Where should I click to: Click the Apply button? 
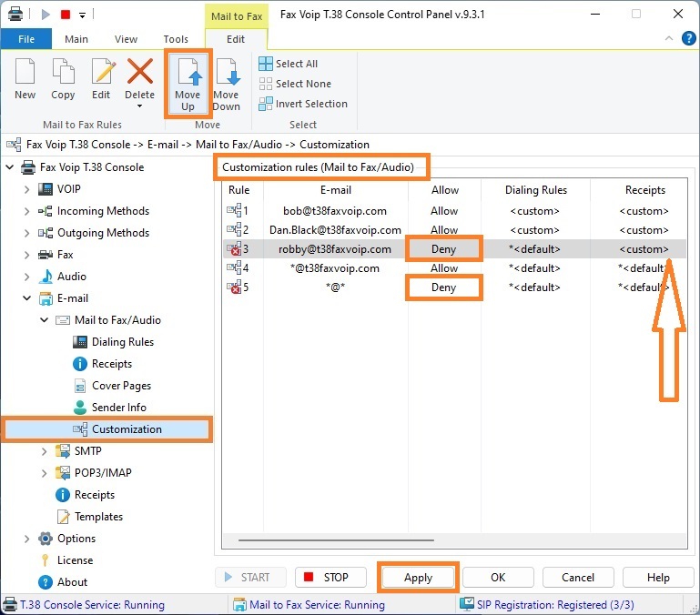pyautogui.click(x=419, y=578)
